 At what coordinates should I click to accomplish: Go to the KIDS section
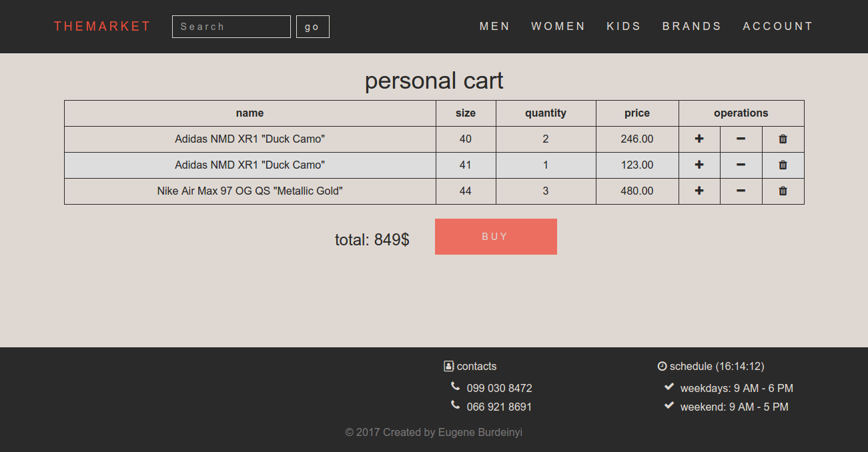624,27
